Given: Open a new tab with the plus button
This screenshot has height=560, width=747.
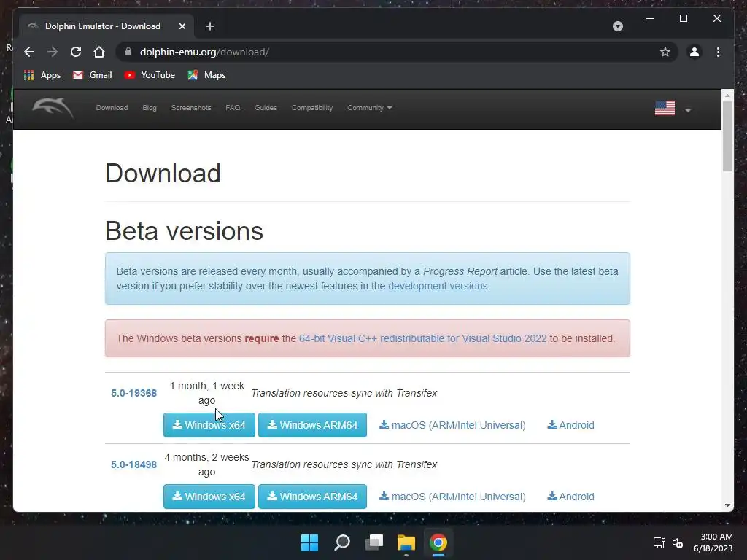Looking at the screenshot, I should pyautogui.click(x=210, y=26).
